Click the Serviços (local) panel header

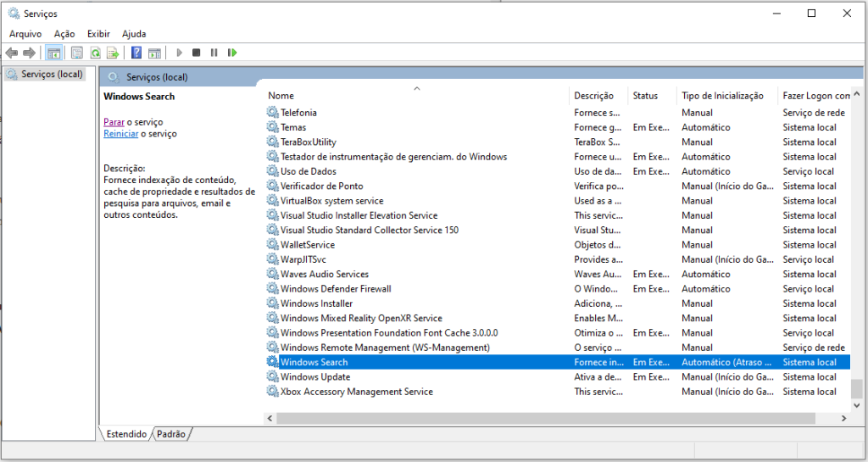[157, 77]
